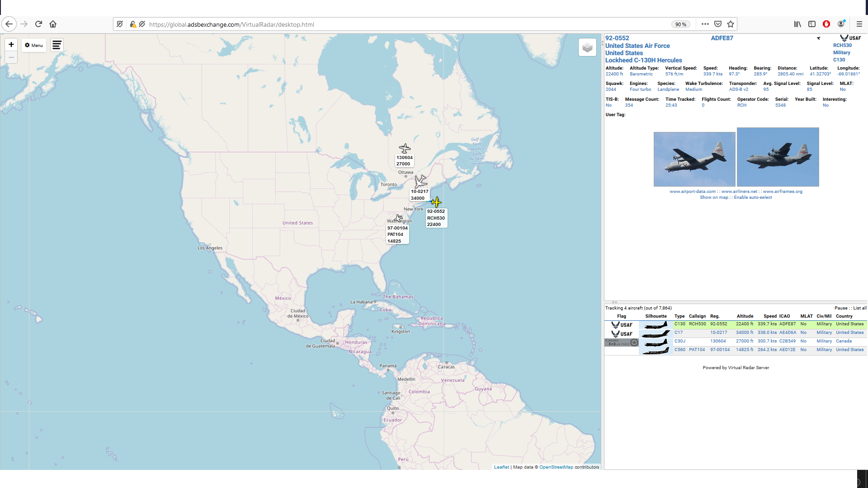Enable auto-select link
Screen dimensions: 868x488
[x=753, y=197]
